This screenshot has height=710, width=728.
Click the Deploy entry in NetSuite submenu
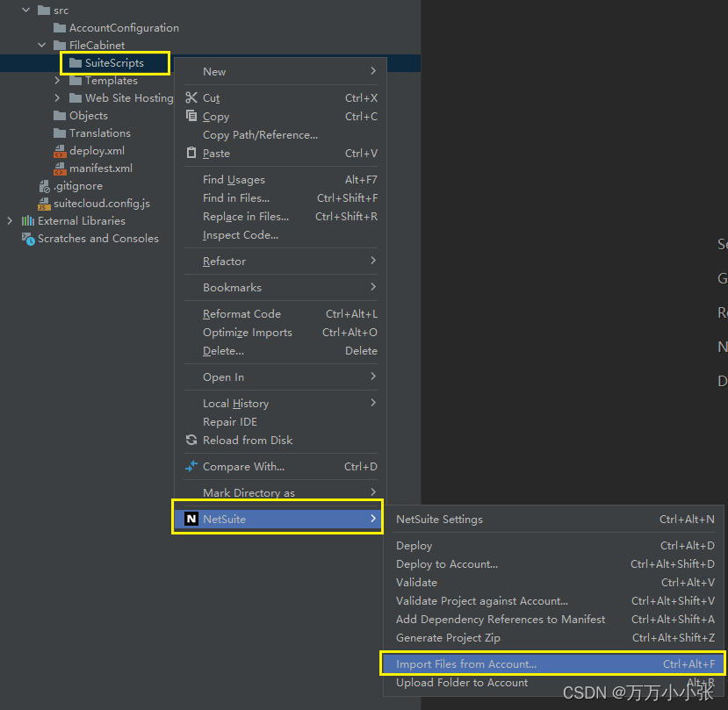click(x=552, y=545)
